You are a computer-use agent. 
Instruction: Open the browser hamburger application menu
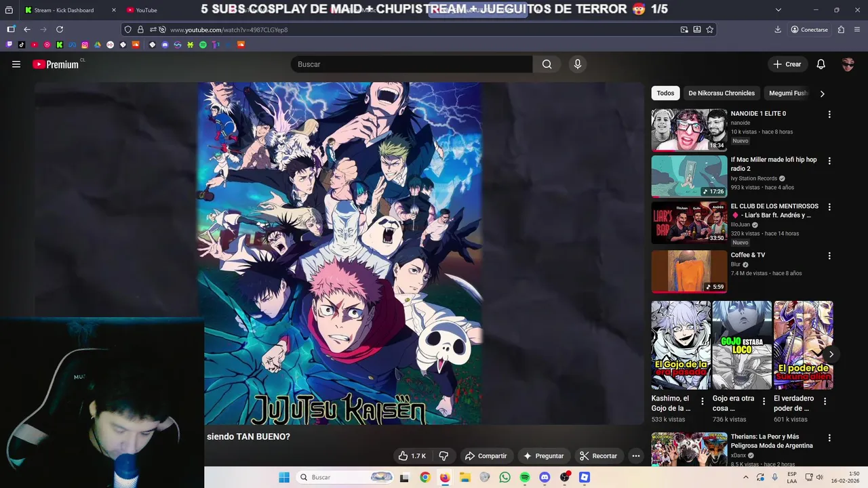(857, 30)
